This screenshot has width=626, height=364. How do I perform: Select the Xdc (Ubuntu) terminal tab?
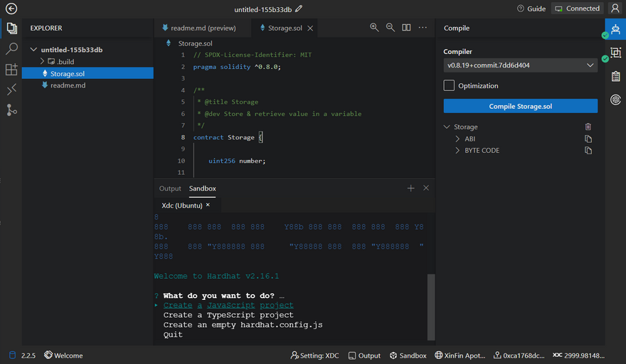[181, 205]
